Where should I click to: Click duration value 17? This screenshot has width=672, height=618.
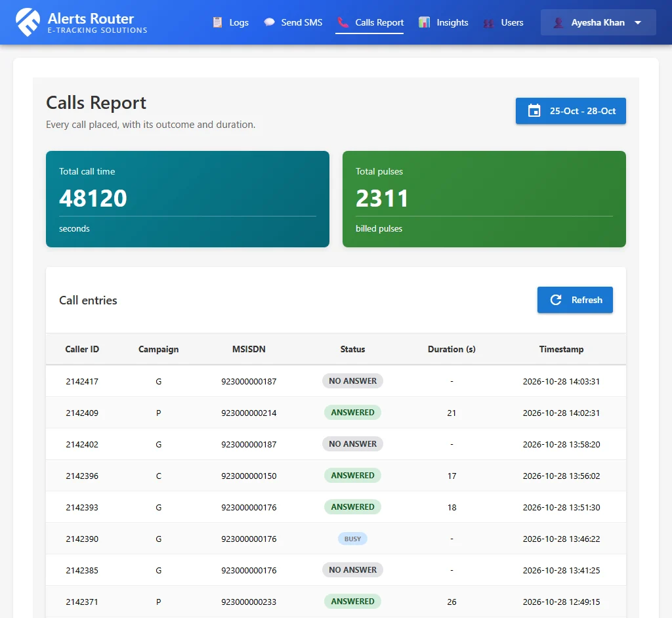click(x=451, y=476)
